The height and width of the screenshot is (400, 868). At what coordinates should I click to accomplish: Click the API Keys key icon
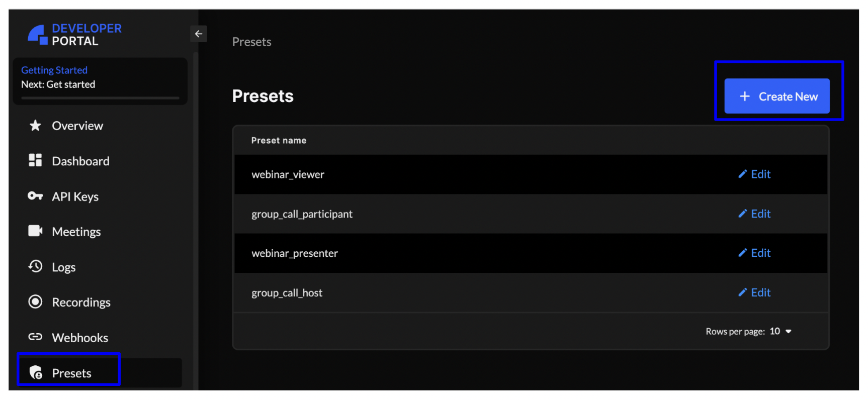coord(35,196)
